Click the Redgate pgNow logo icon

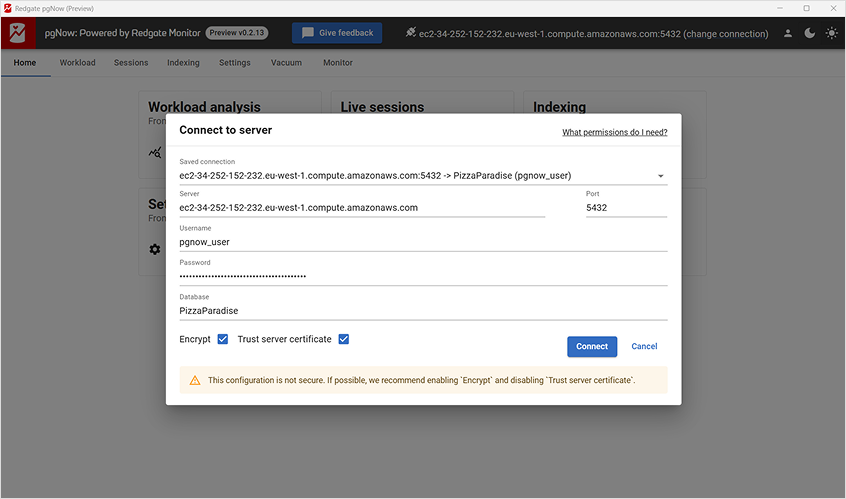click(18, 33)
